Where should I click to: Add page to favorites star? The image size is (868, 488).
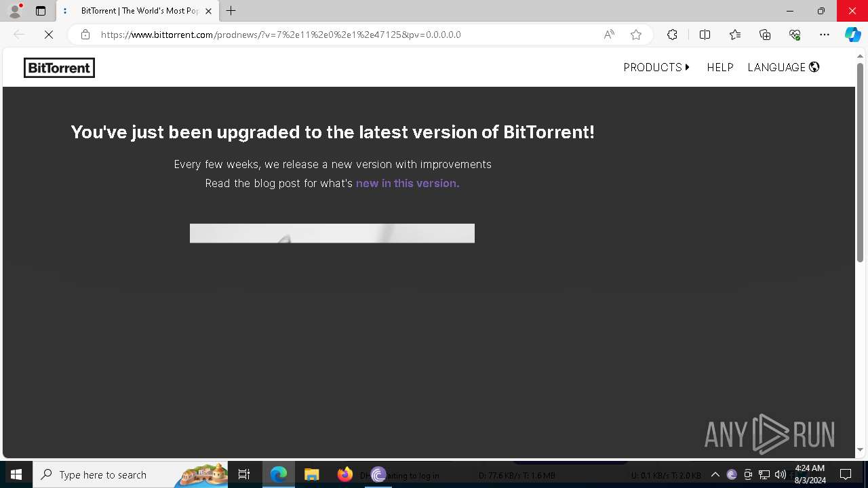tap(636, 35)
